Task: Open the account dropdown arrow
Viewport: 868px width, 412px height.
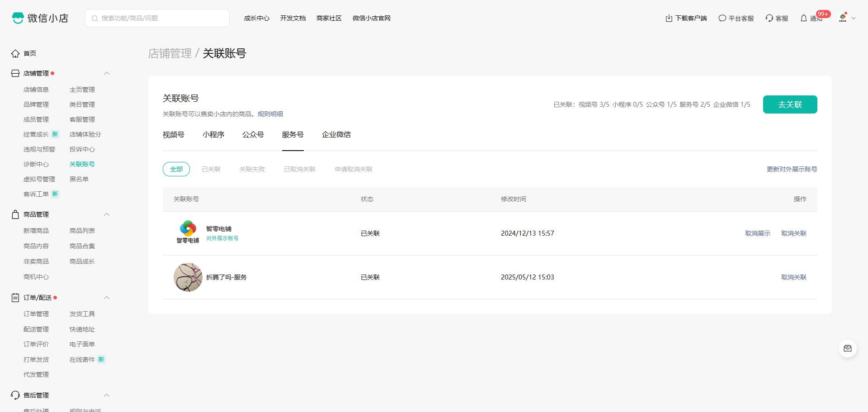Action: tap(854, 19)
